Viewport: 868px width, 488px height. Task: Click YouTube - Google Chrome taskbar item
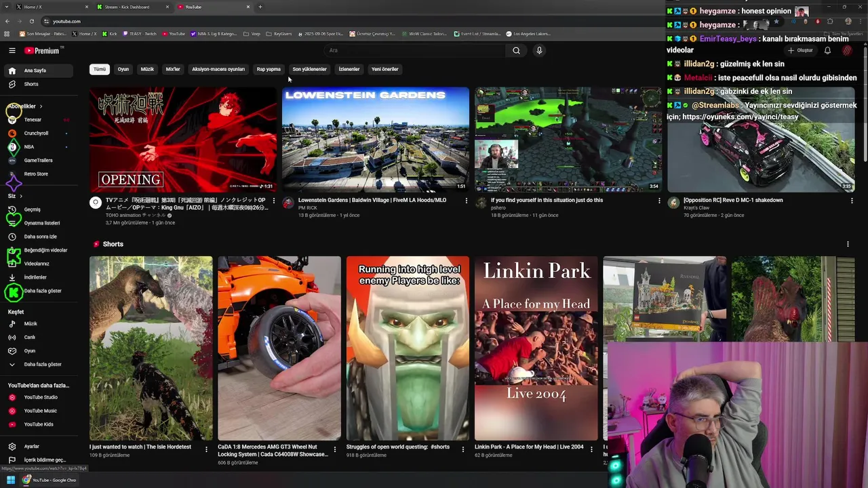coord(50,480)
